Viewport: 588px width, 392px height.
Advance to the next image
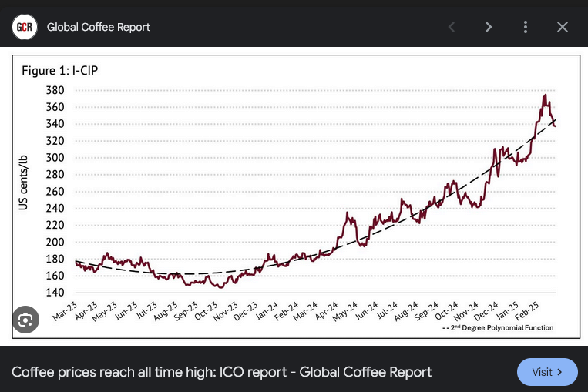(x=489, y=27)
